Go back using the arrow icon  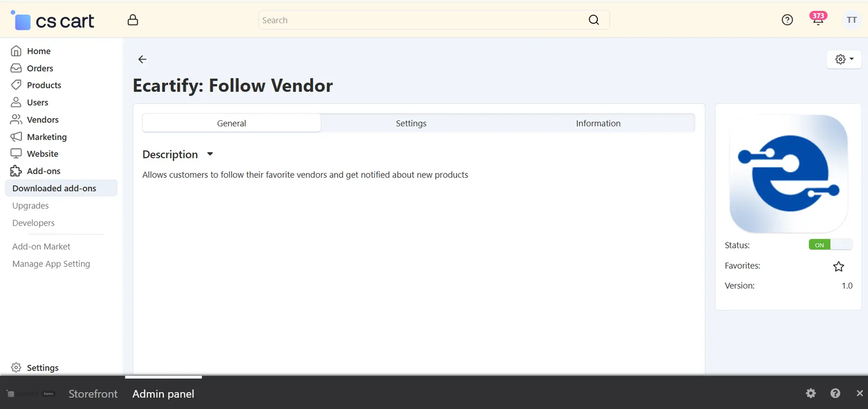click(142, 59)
